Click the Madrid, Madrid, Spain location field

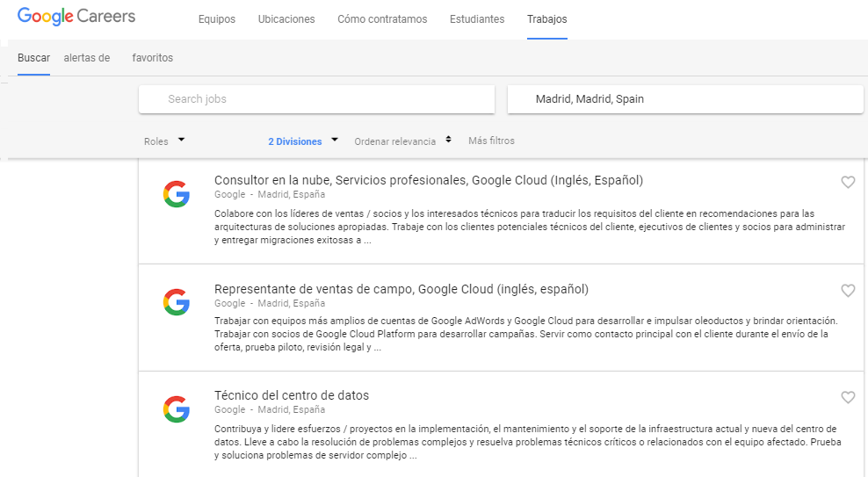(x=685, y=99)
